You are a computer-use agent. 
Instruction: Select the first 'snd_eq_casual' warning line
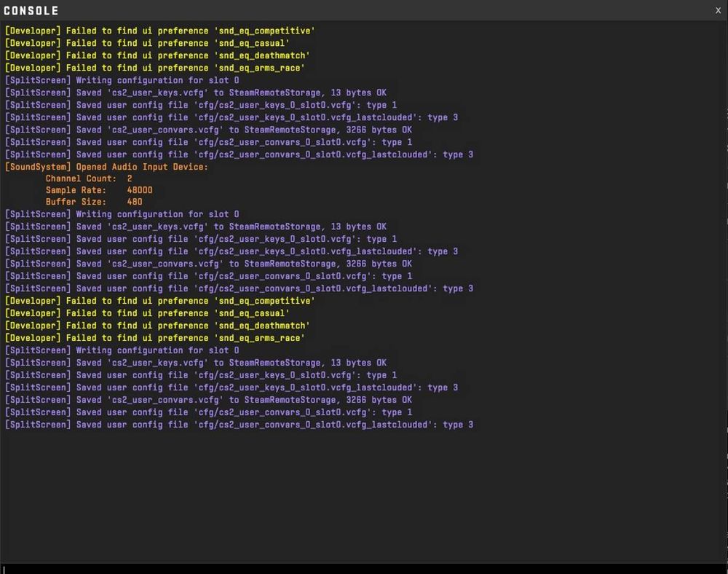pyautogui.click(x=147, y=43)
